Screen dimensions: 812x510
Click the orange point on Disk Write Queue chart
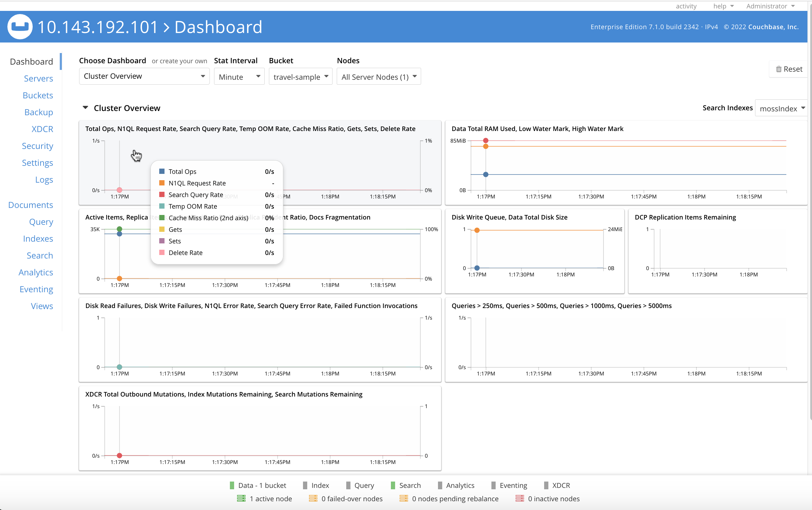pos(477,230)
